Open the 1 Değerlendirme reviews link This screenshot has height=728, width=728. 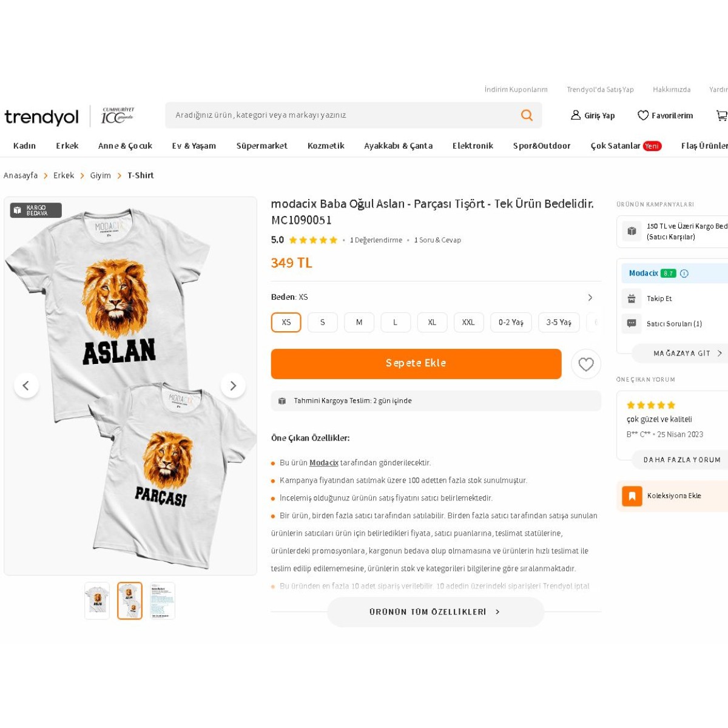click(x=376, y=240)
